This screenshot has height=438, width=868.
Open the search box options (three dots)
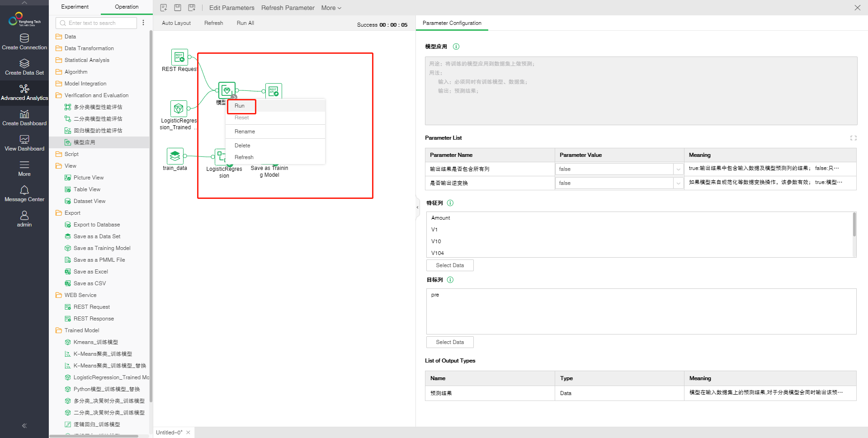click(x=143, y=23)
